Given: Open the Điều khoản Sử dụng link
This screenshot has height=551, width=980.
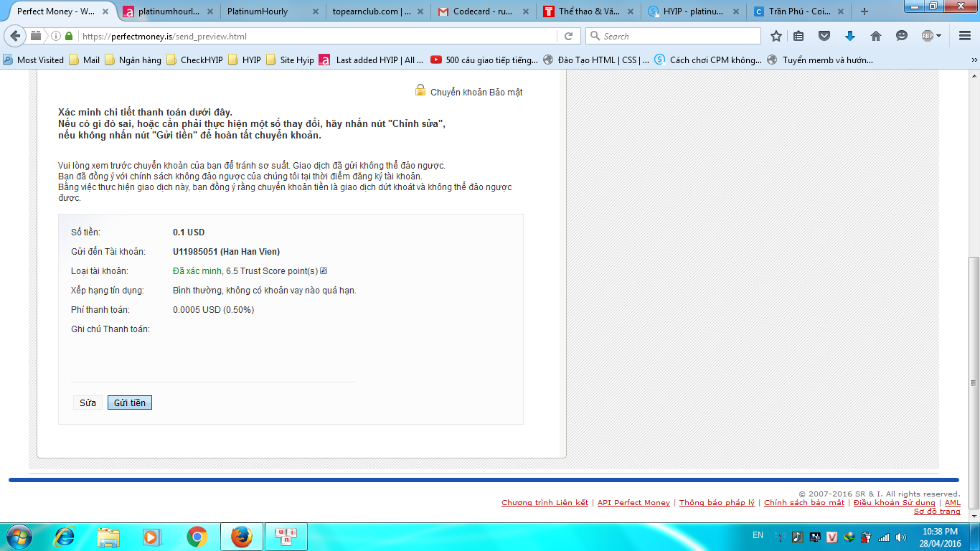Looking at the screenshot, I should (x=895, y=503).
